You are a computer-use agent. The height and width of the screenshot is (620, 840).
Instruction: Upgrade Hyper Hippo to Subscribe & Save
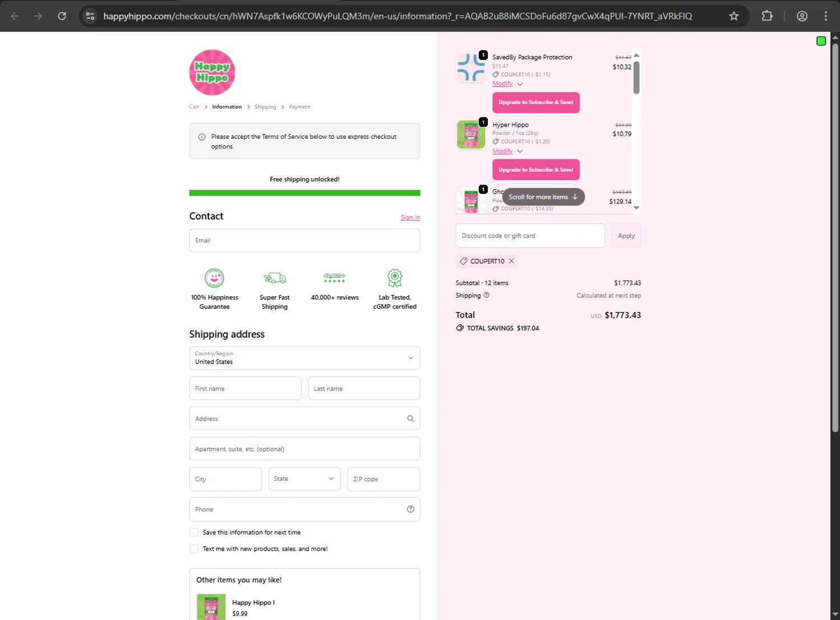click(x=536, y=170)
